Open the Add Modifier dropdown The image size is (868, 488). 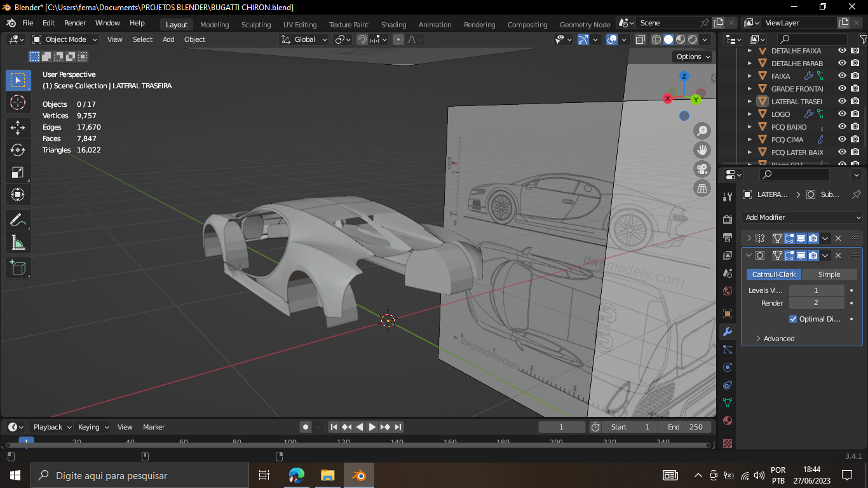(802, 217)
